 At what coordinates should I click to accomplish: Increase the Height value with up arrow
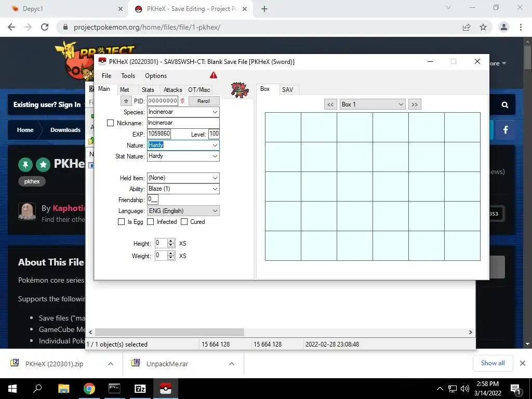pos(171,241)
